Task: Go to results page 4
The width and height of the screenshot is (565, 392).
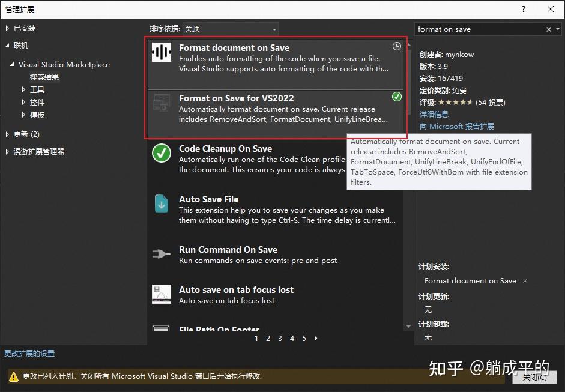Action: click(x=292, y=339)
